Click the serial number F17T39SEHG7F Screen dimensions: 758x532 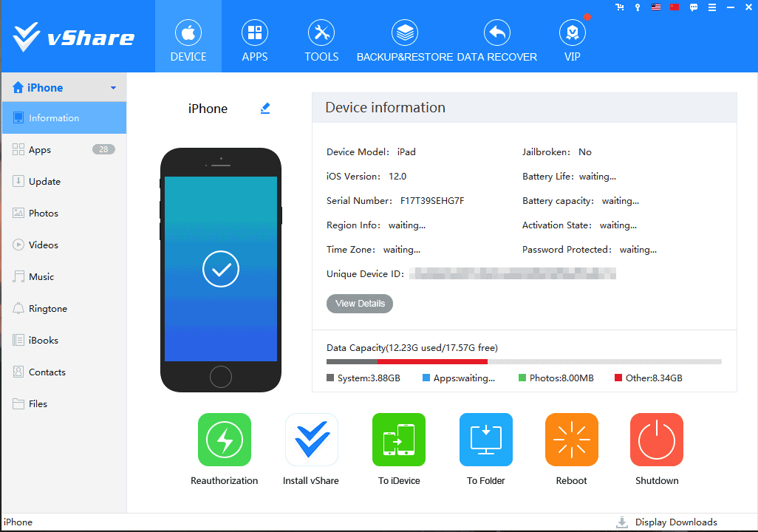click(x=432, y=201)
